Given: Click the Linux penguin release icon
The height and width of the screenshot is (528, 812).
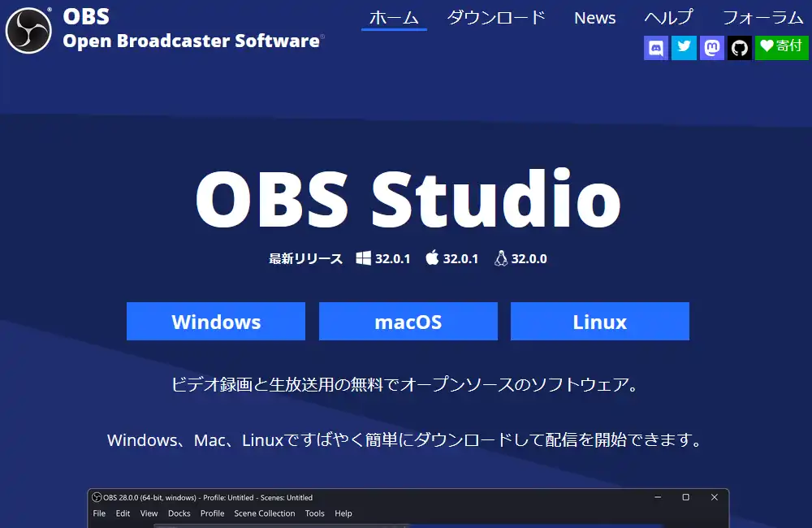Looking at the screenshot, I should 501,258.
